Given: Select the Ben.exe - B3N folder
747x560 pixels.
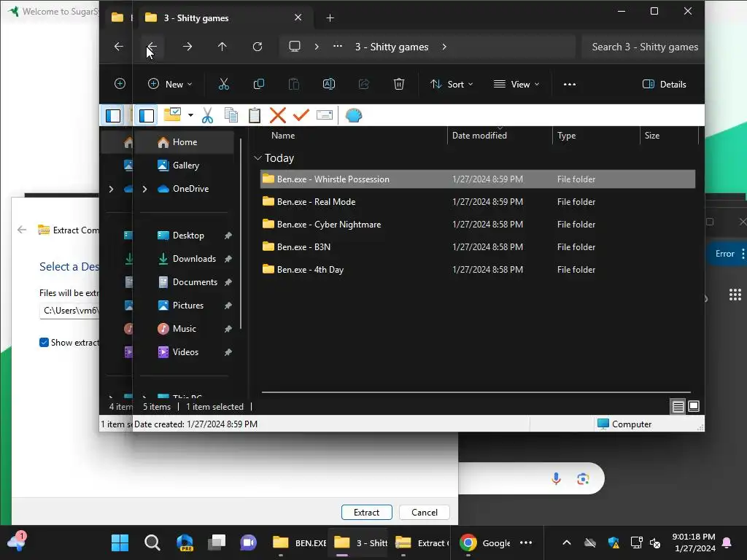Looking at the screenshot, I should 477,246.
